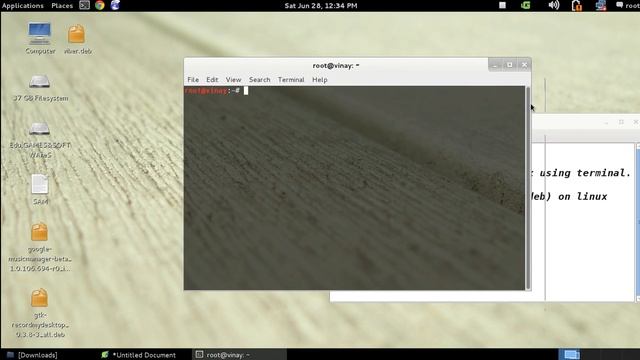This screenshot has height=360, width=640.
Task: Minimize the root@vinay terminal window
Action: [x=495, y=65]
